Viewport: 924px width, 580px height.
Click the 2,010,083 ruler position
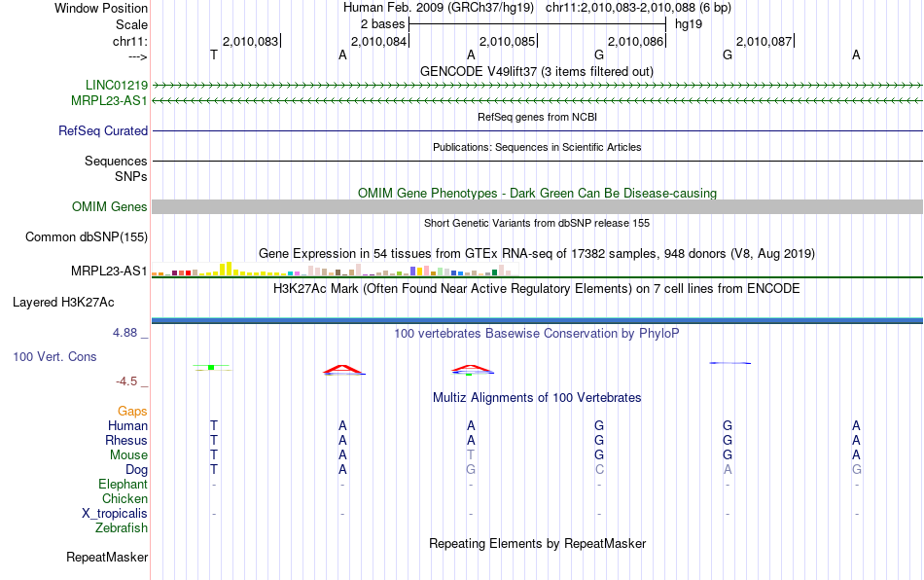(250, 41)
